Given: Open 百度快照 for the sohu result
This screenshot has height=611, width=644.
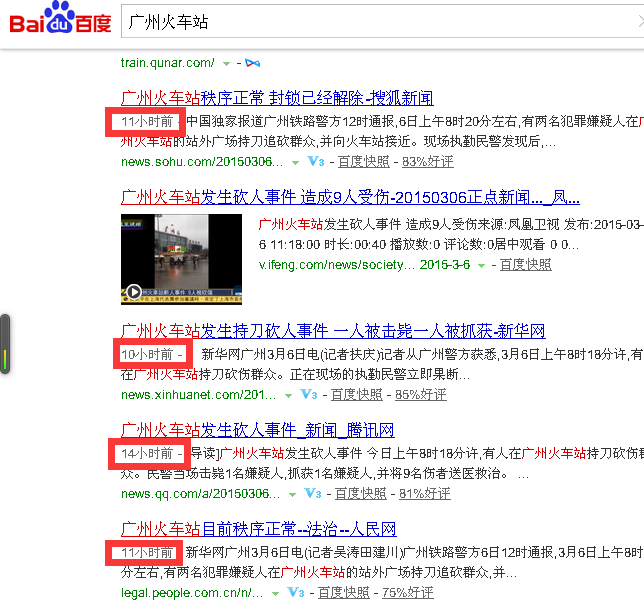Looking at the screenshot, I should pos(363,162).
